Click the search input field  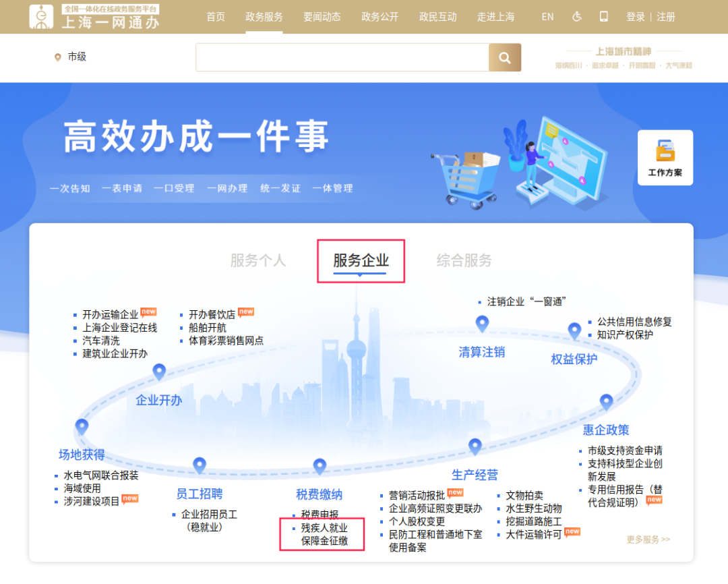point(340,57)
